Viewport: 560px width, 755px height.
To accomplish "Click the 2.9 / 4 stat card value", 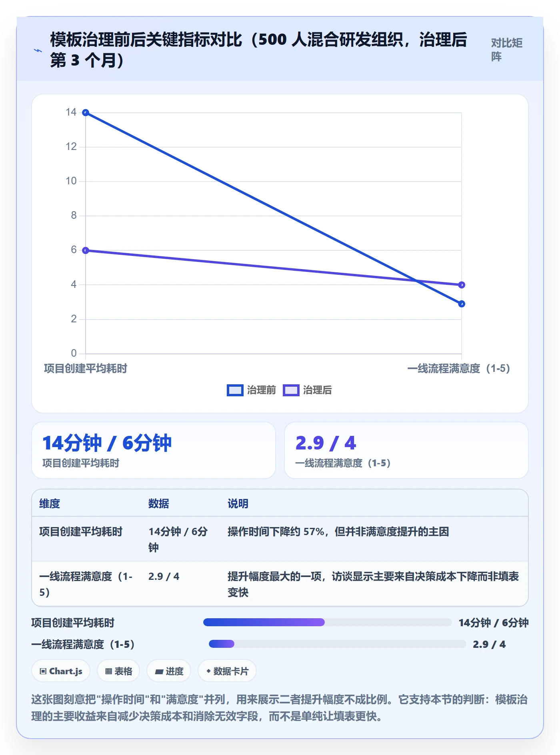I will coord(326,443).
